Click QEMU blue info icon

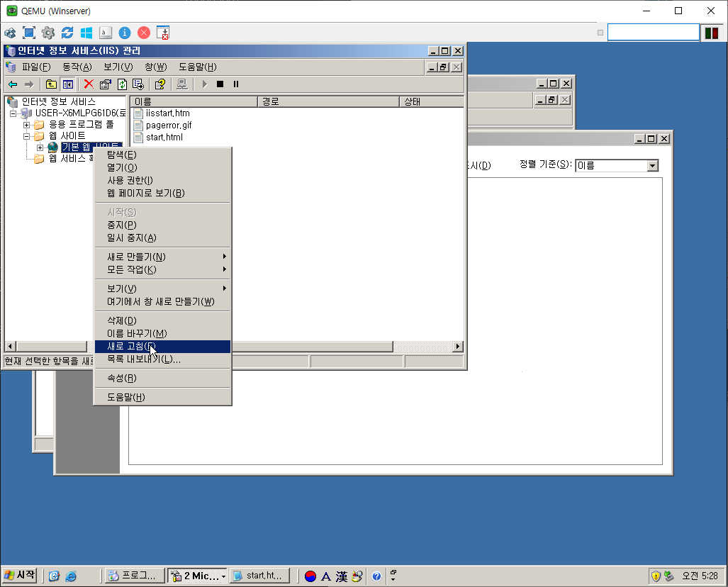125,33
